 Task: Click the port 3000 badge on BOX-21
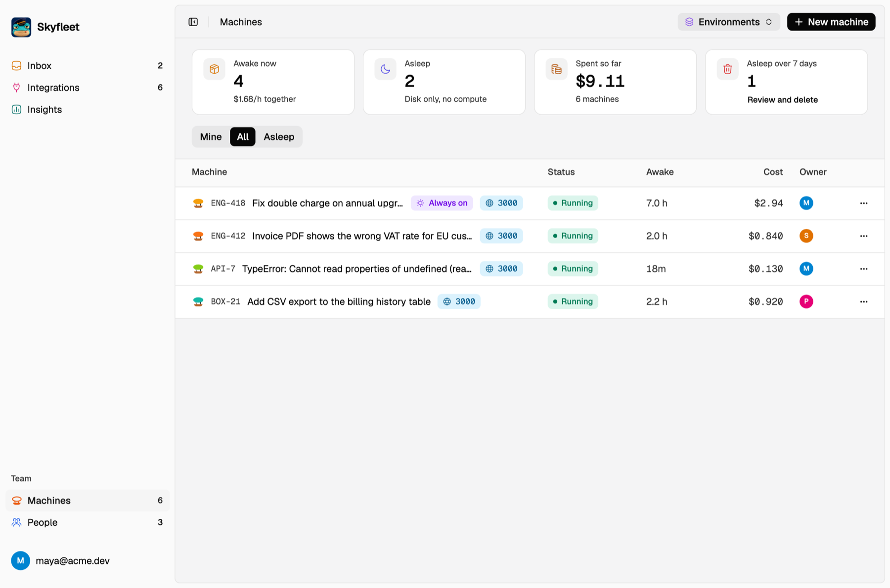(459, 302)
